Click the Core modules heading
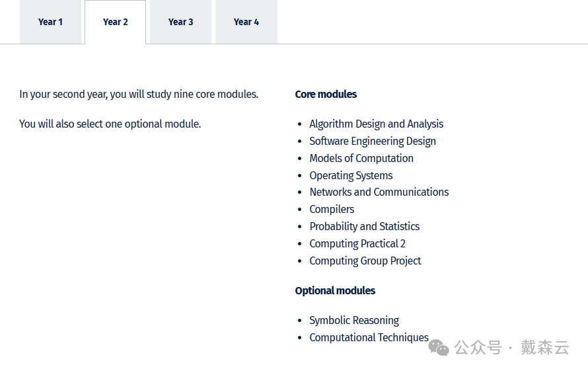The height and width of the screenshot is (371, 588). click(326, 94)
